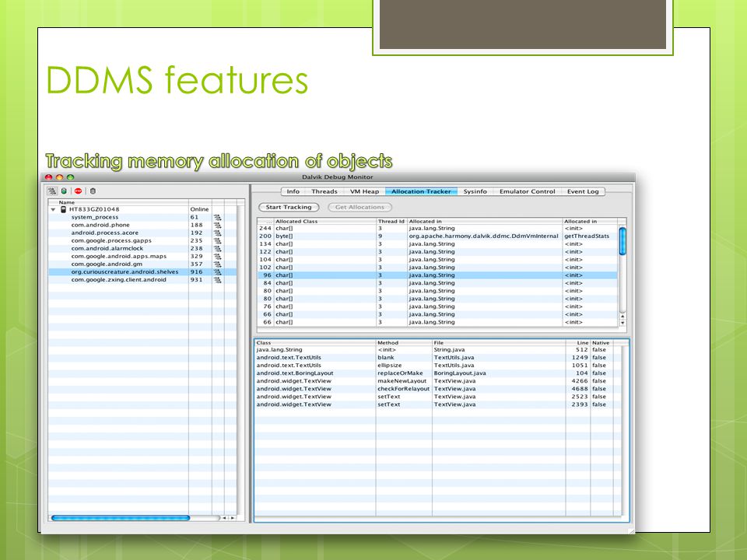Click the red Stop Process icon

point(78,191)
